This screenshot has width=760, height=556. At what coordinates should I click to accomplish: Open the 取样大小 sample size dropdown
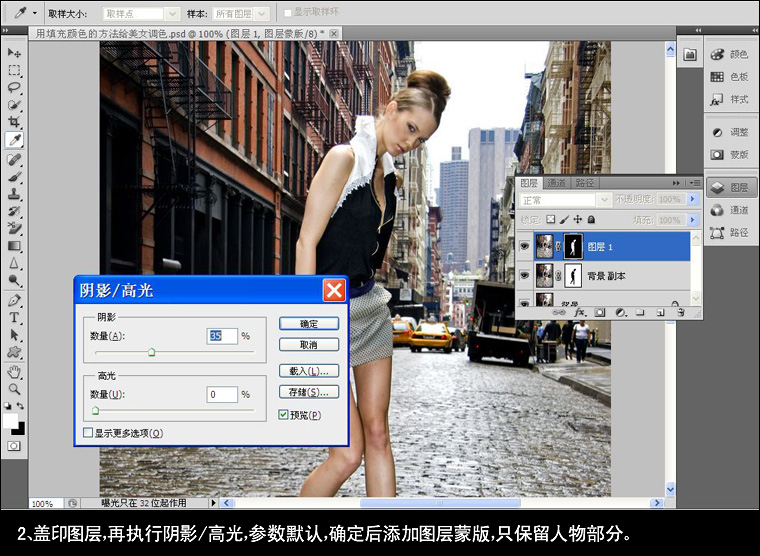point(172,14)
